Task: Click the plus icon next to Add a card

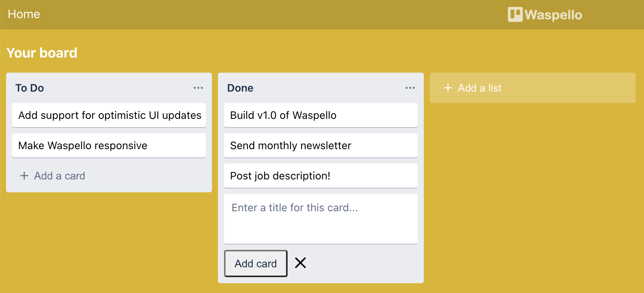Action: tap(24, 176)
